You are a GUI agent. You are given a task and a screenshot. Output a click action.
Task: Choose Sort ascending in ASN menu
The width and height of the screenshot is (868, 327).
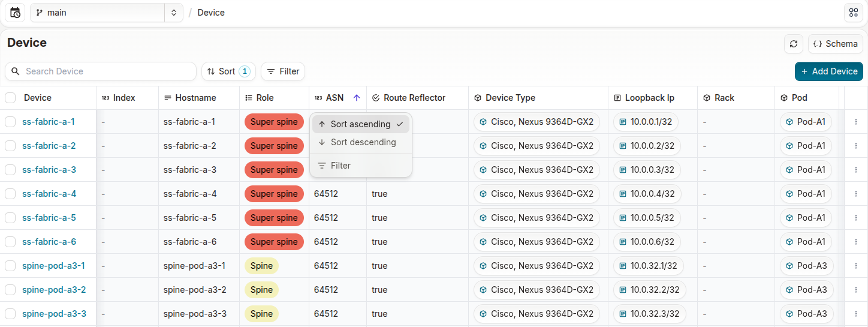[361, 124]
